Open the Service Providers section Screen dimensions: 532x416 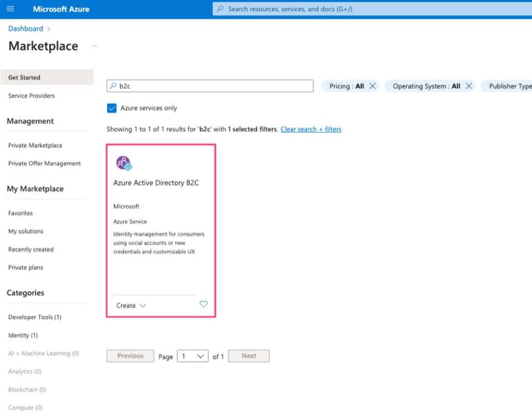click(x=30, y=95)
